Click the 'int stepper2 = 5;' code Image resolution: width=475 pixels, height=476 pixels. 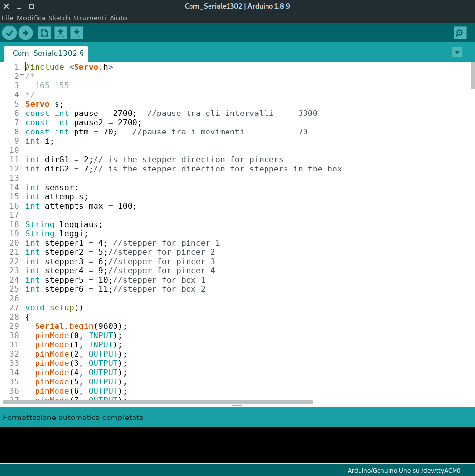66,252
